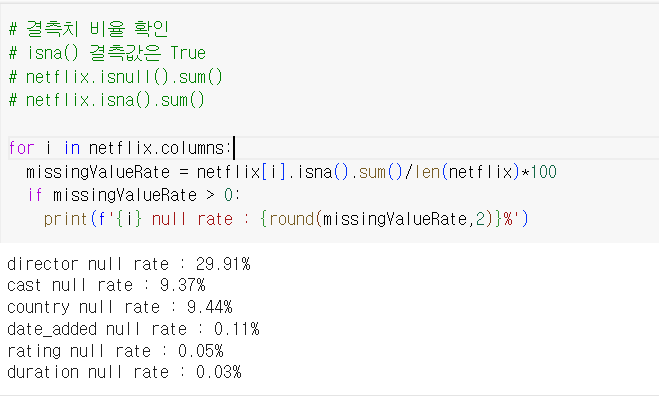Image resolution: width=659 pixels, height=396 pixels.
Task: Click the print f-string statement line
Action: point(286,219)
